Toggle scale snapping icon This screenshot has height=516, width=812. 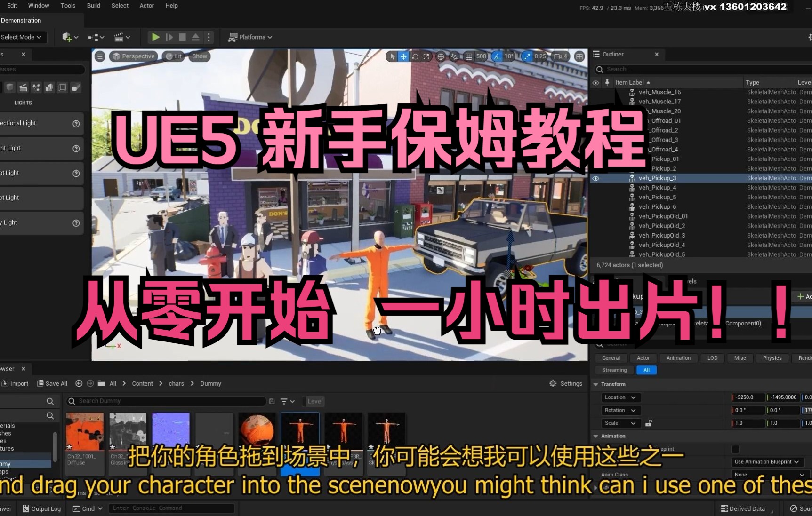(527, 56)
